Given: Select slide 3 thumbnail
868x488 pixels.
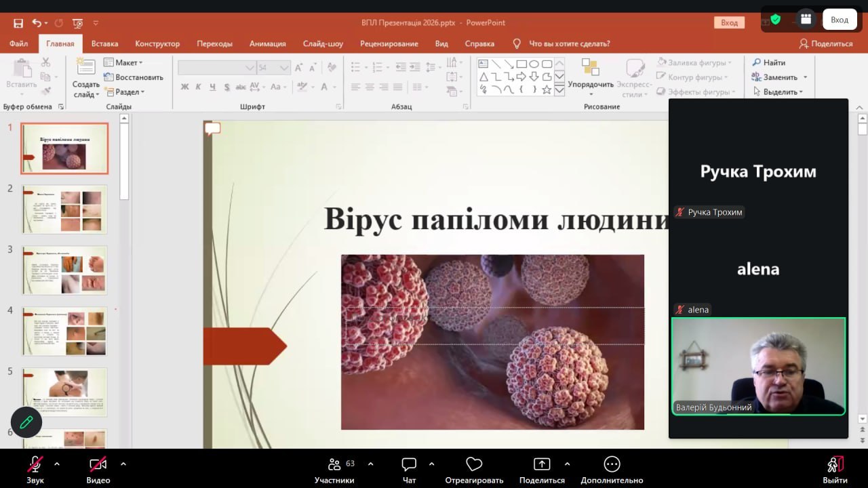Looking at the screenshot, I should coord(64,270).
